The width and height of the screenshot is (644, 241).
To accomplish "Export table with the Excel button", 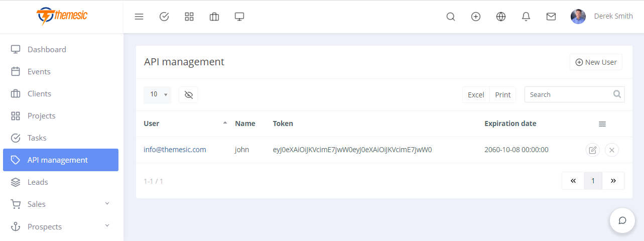I will (x=476, y=94).
